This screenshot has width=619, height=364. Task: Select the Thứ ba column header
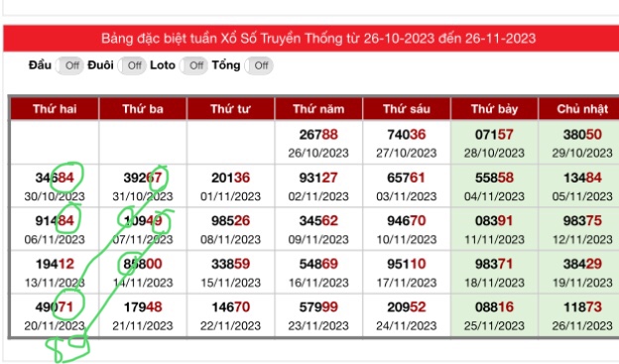[143, 109]
